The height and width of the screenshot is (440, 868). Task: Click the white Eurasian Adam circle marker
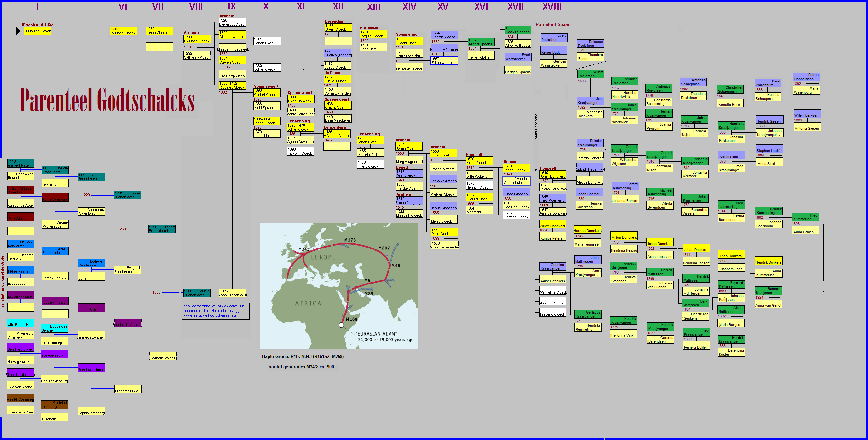[x=341, y=325]
